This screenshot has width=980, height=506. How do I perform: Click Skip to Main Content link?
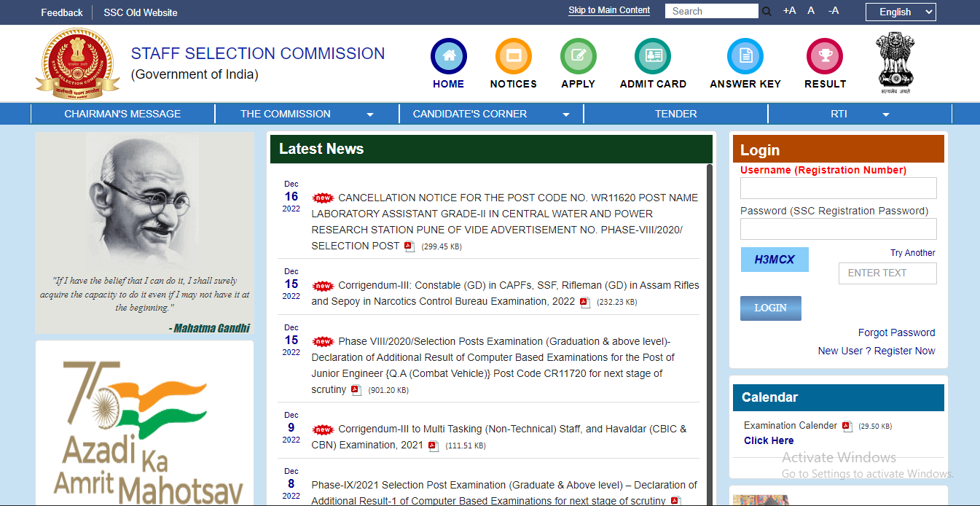609,10
